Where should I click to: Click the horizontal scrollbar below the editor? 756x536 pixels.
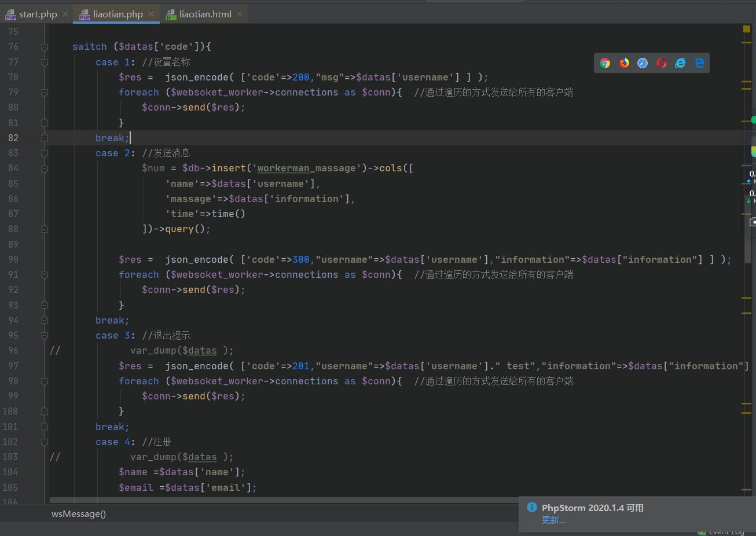pyautogui.click(x=278, y=500)
